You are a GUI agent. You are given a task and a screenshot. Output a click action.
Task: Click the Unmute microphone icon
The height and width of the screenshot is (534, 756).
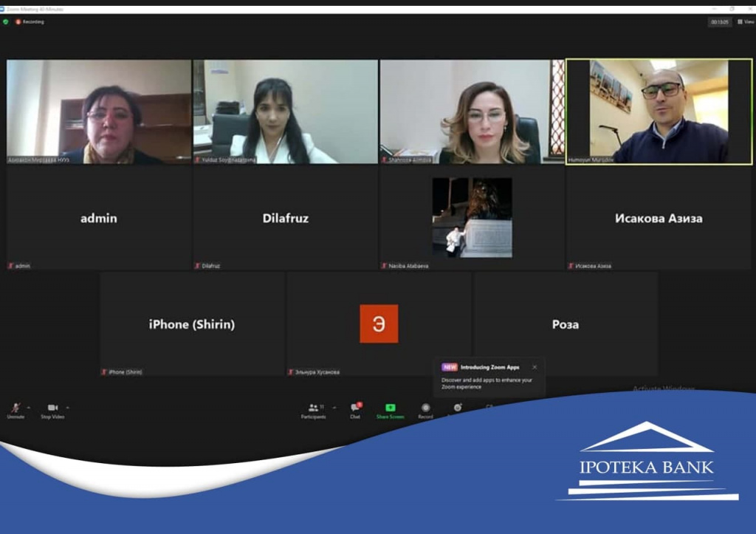15,408
